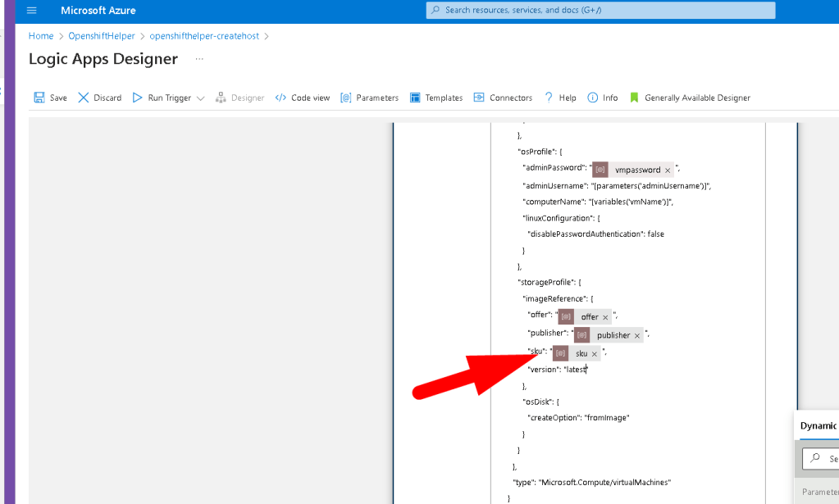Open Parameters
The height and width of the screenshot is (504, 839).
pyautogui.click(x=369, y=98)
